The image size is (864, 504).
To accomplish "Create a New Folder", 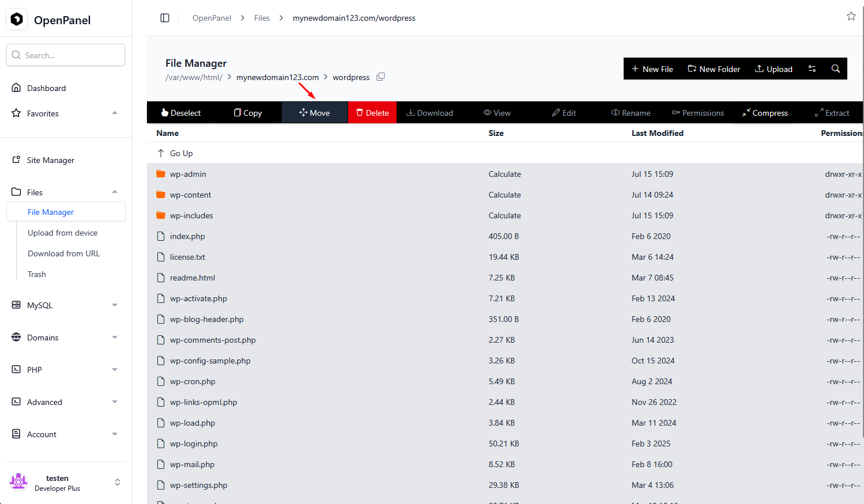I will click(714, 69).
